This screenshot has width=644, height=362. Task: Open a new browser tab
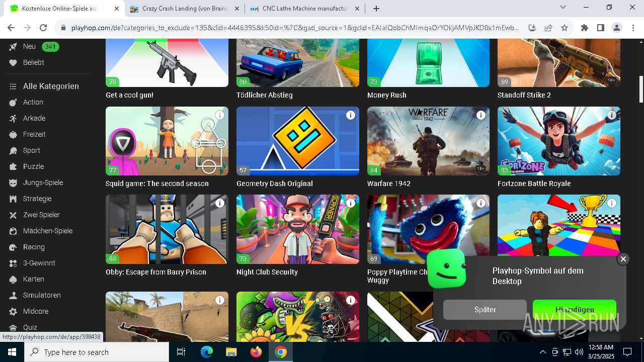pos(376,9)
